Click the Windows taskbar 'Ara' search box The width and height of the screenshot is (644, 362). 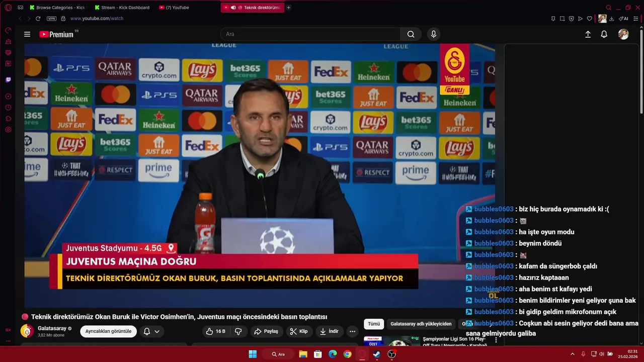[x=278, y=354]
